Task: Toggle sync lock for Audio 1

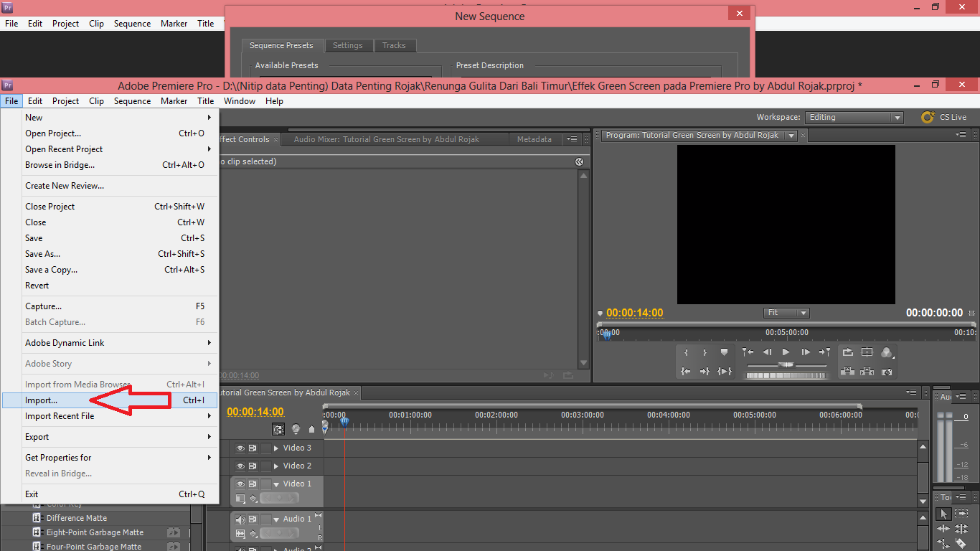Action: 253,519
